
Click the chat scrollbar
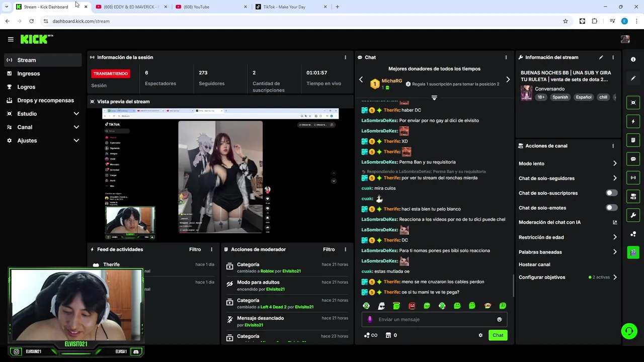[513, 286]
